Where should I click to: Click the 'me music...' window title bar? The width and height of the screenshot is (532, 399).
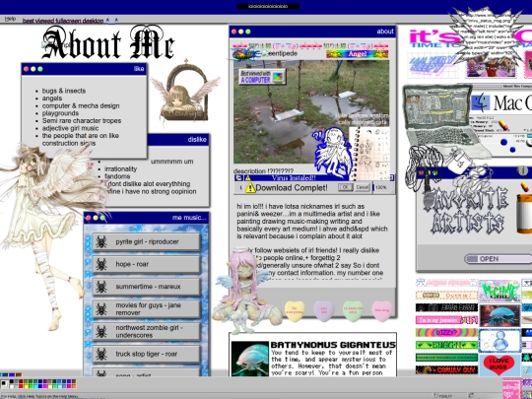(x=146, y=218)
